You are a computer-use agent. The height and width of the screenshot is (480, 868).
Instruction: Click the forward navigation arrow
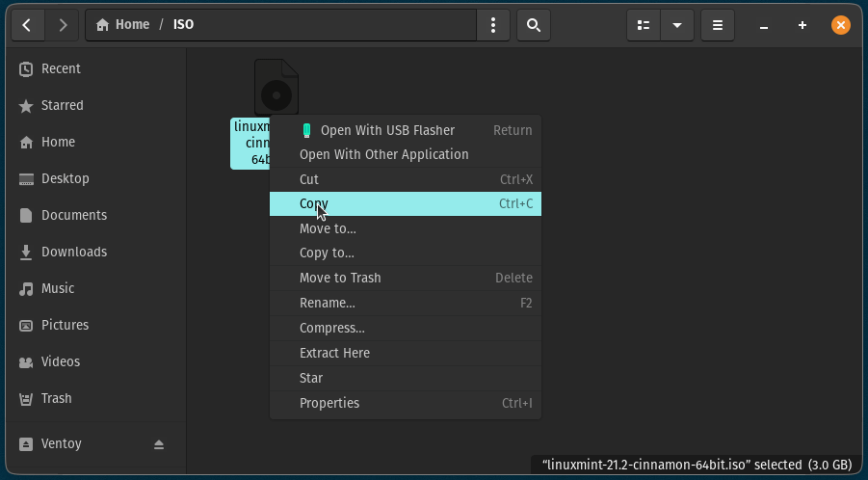tap(63, 25)
